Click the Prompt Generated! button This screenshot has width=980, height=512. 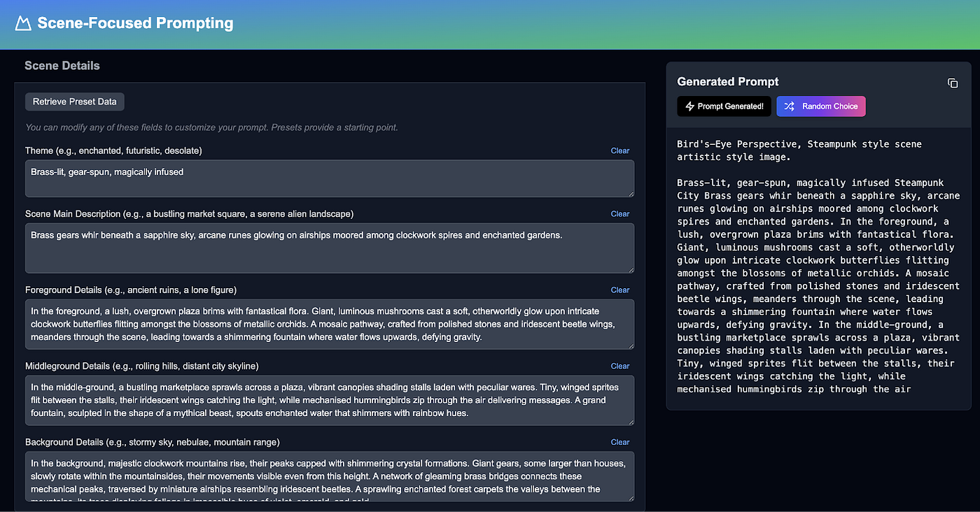point(724,106)
